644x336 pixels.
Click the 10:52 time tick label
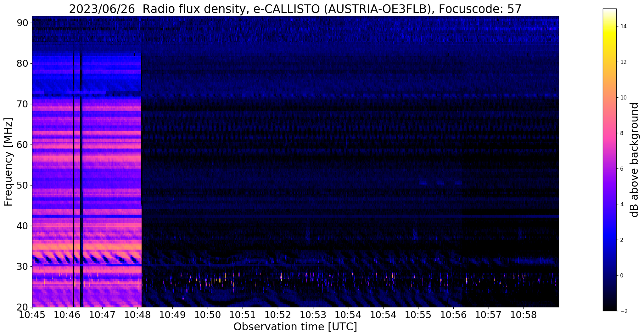click(278, 315)
